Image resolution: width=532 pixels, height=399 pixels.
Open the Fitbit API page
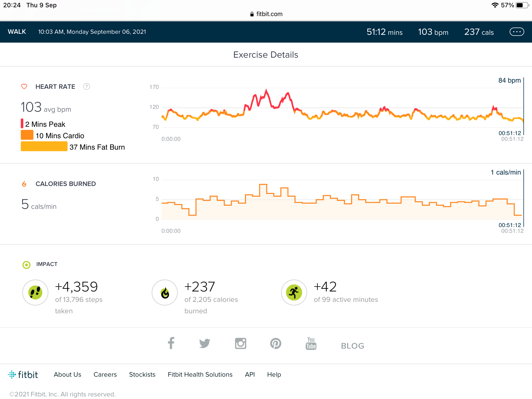[250, 374]
